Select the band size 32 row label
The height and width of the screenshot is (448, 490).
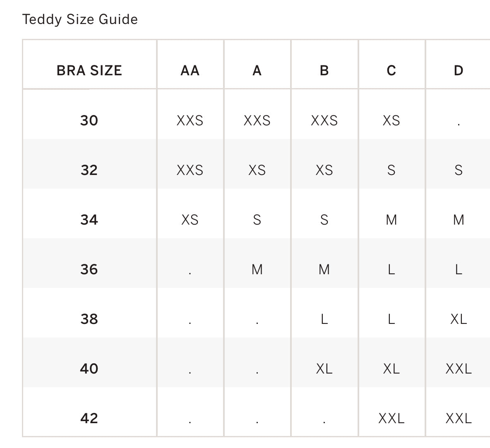click(x=89, y=170)
